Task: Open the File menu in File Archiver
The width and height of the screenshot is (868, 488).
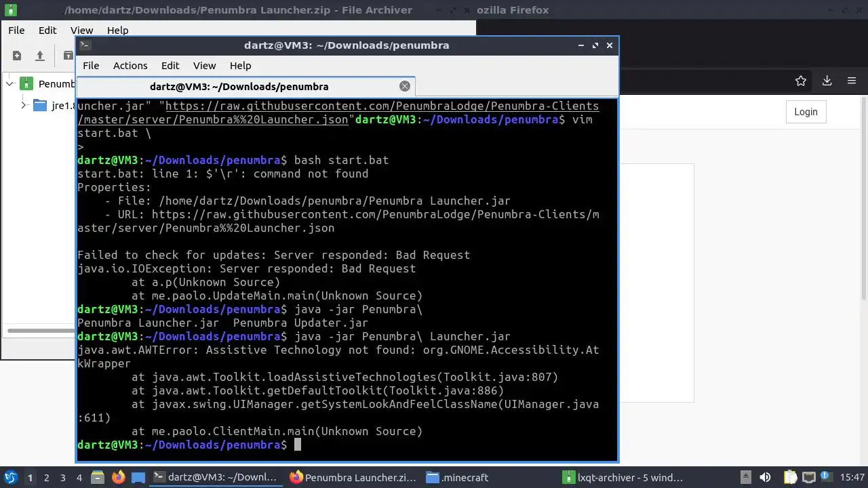Action: click(x=16, y=30)
